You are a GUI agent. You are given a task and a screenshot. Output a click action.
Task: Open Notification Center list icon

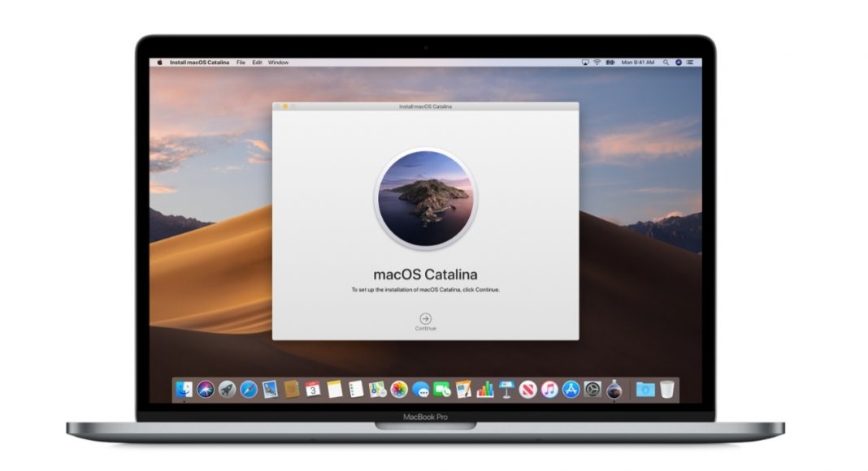point(690,63)
